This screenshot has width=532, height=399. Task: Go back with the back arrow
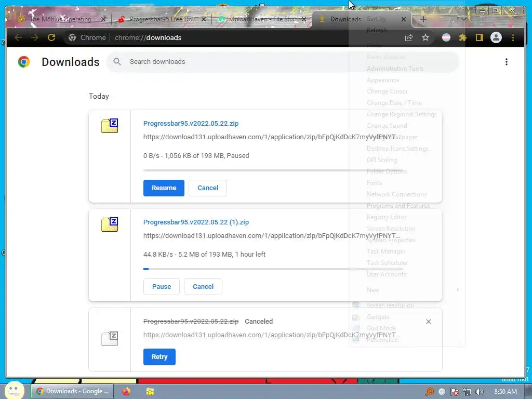click(18, 37)
